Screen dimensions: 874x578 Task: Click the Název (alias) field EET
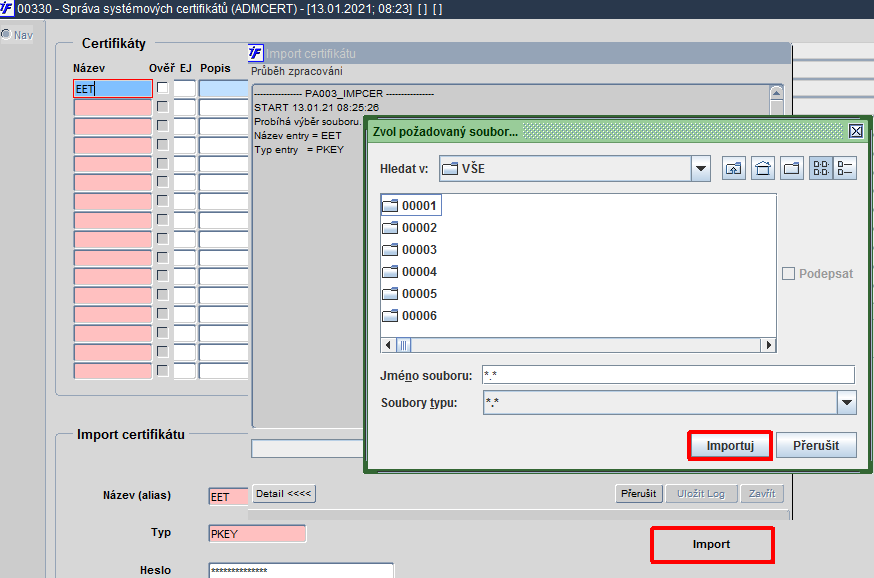click(229, 496)
